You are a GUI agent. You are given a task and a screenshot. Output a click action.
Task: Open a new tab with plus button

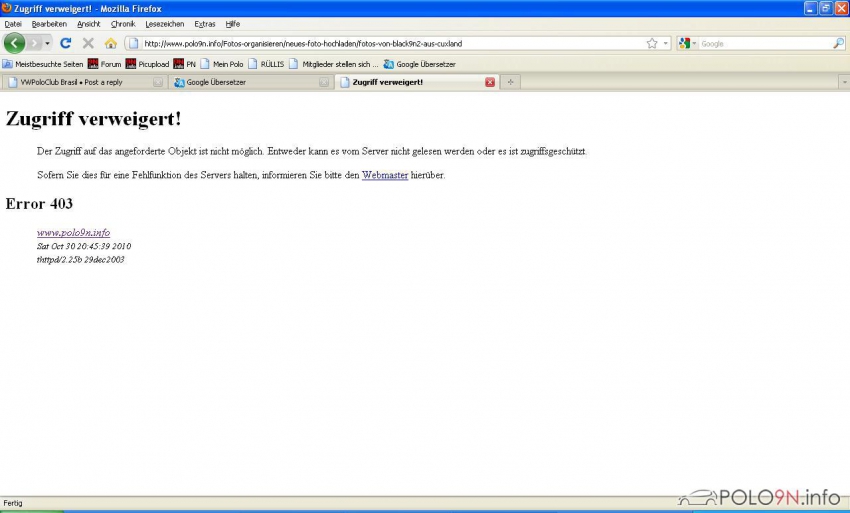pyautogui.click(x=510, y=82)
